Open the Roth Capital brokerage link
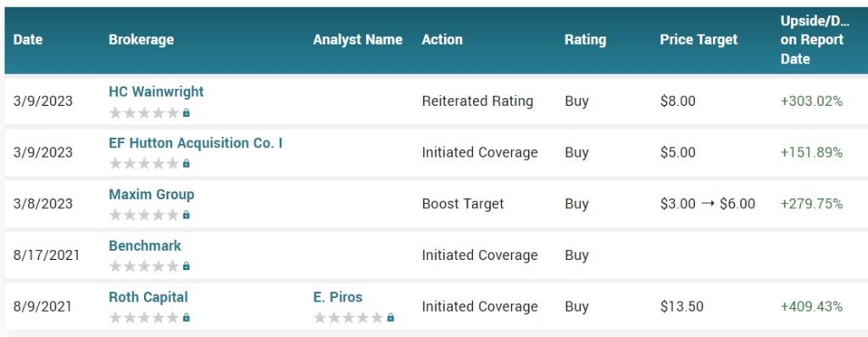The width and height of the screenshot is (868, 337). point(148,297)
